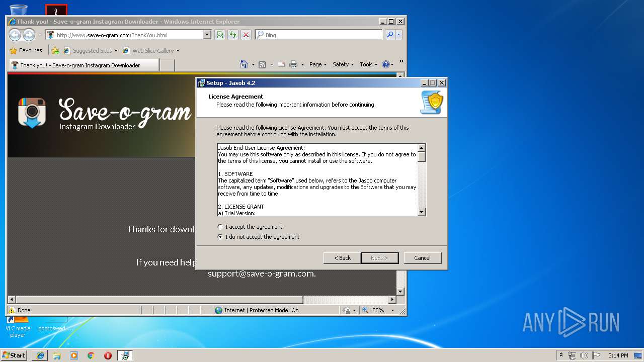The height and width of the screenshot is (362, 644).
Task: Click the Save-o-gram Instagram logo
Action: [32, 113]
